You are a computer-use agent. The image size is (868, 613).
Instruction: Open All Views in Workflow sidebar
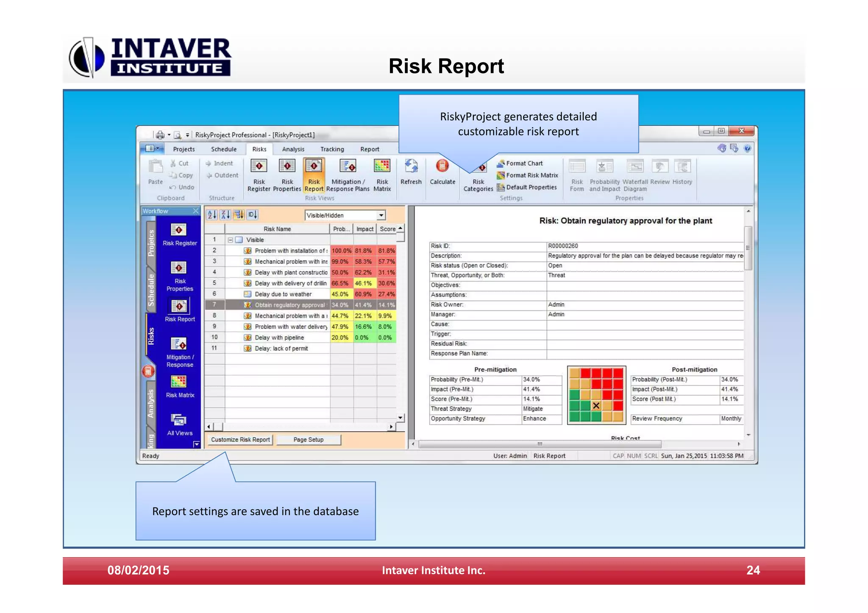pos(180,424)
